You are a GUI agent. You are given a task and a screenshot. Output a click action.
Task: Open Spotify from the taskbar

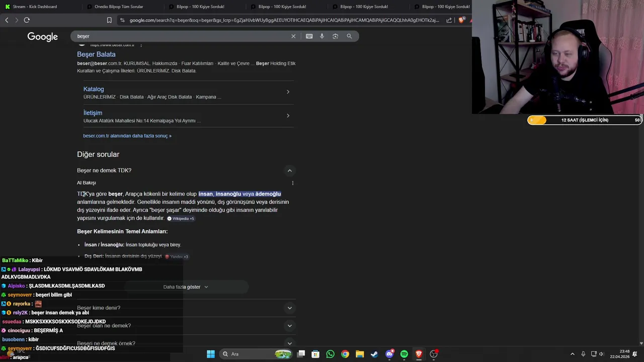(404, 354)
